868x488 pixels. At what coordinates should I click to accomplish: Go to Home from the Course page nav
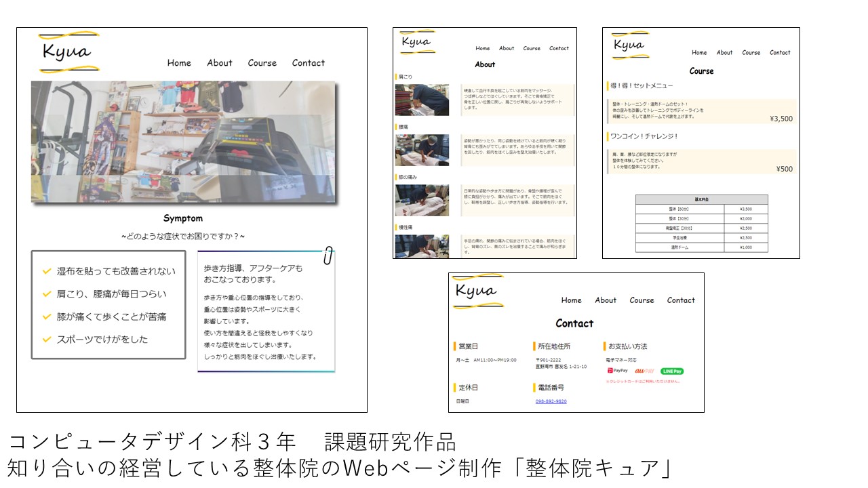(x=699, y=53)
